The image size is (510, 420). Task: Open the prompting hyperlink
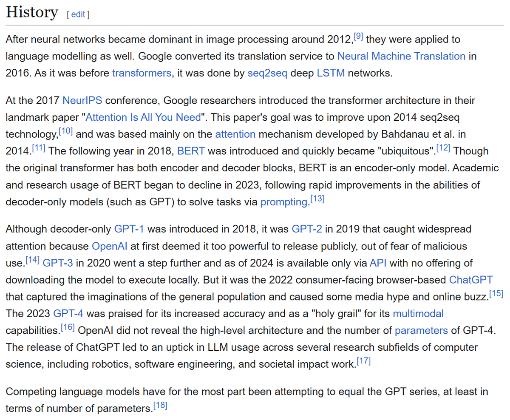(x=283, y=201)
